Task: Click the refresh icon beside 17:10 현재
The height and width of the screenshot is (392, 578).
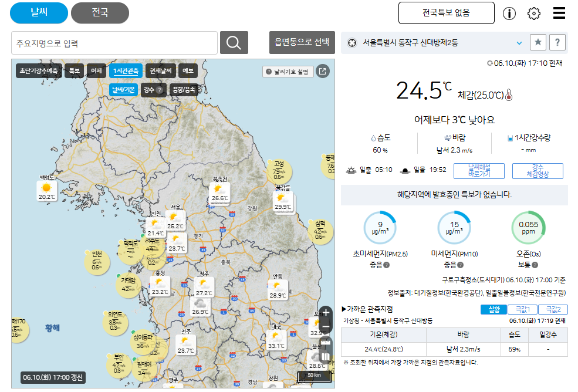Action: (490, 63)
